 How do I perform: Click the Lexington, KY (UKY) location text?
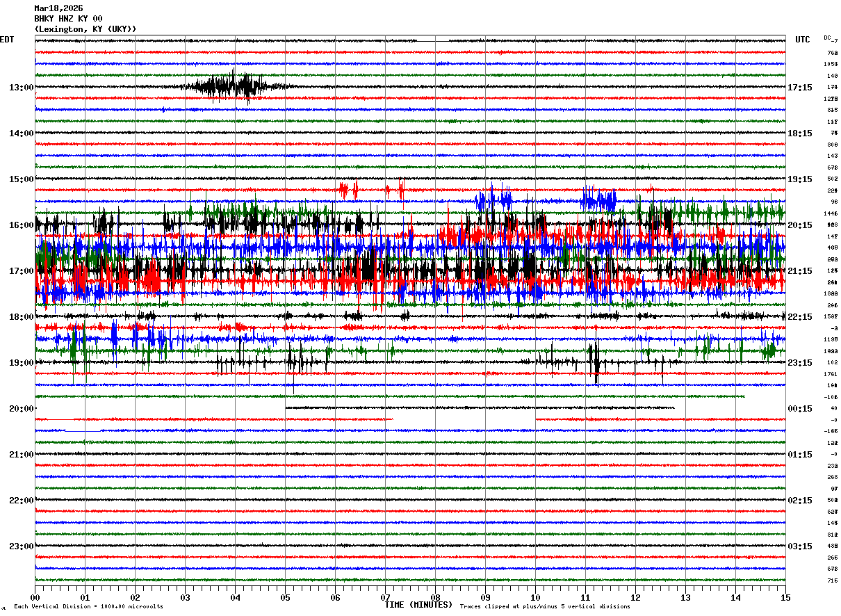pyautogui.click(x=85, y=29)
